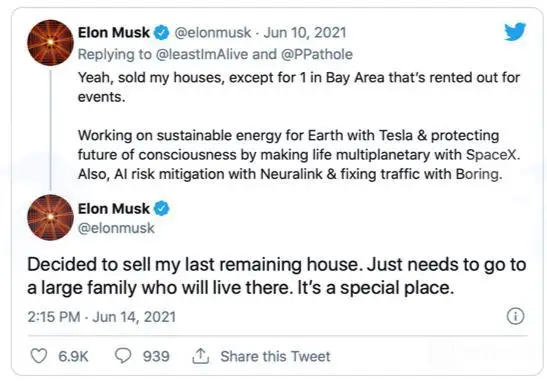Open replies via speech bubble icon

click(123, 356)
